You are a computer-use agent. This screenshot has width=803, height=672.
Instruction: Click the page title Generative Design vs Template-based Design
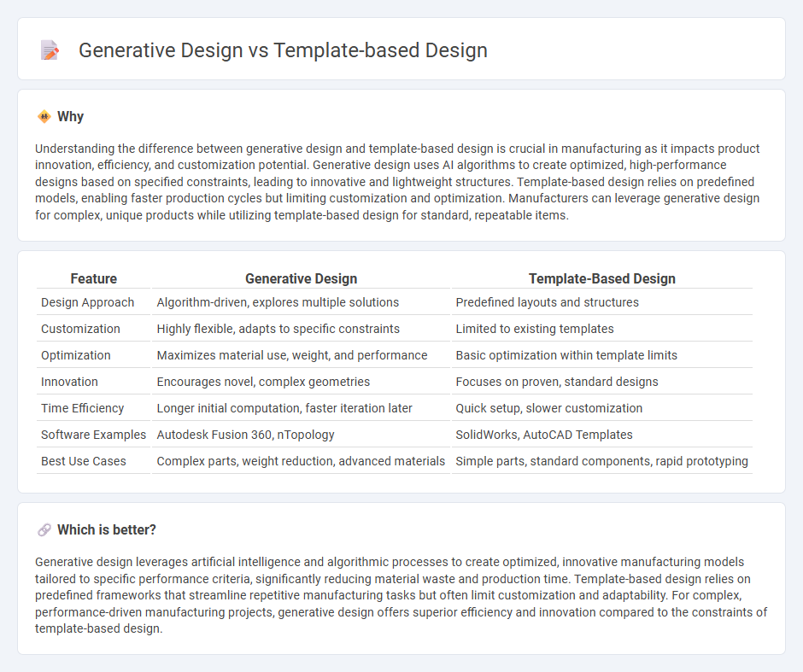coord(283,50)
